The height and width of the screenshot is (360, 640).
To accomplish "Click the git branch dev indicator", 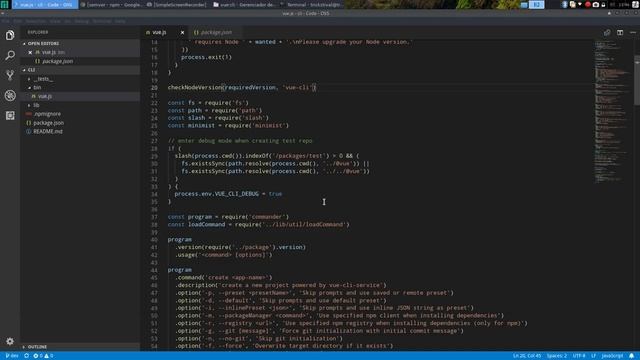I will point(12,356).
